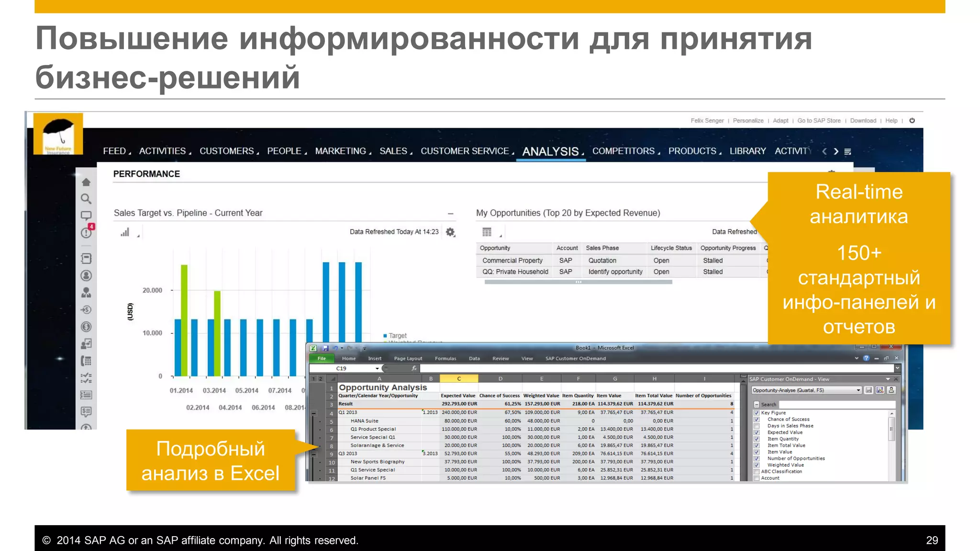Screen dimensions: 980x551
Task: Open chart settings gear icon near Data Refreshed
Action: (x=450, y=232)
